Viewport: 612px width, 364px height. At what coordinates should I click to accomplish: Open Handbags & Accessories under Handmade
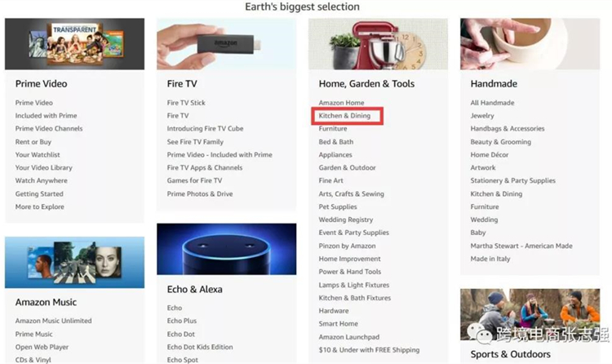pyautogui.click(x=508, y=128)
